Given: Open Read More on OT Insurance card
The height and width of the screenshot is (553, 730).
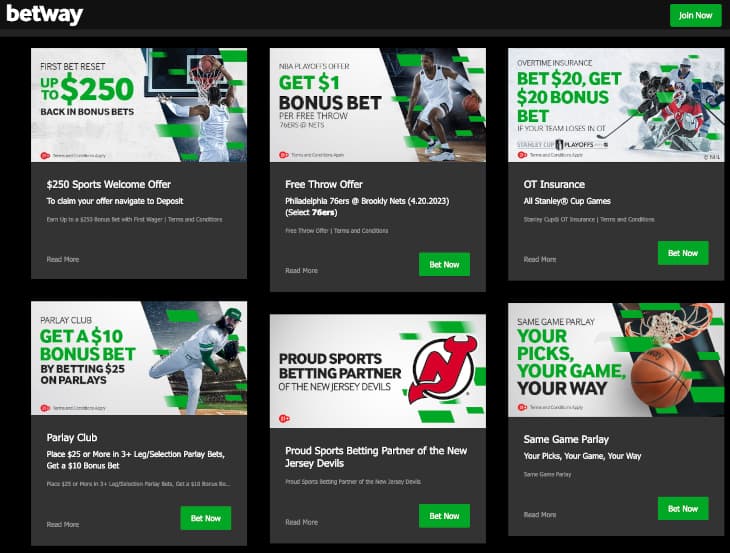Looking at the screenshot, I should 540,259.
